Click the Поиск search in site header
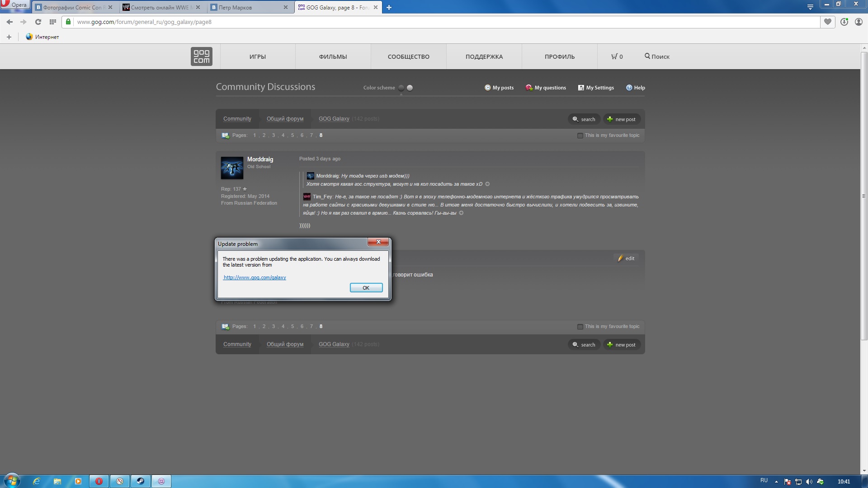 pos(657,56)
